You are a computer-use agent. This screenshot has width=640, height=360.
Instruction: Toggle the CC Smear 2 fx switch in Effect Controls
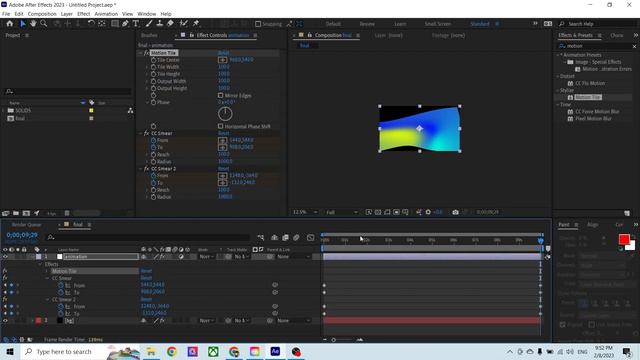pyautogui.click(x=146, y=169)
